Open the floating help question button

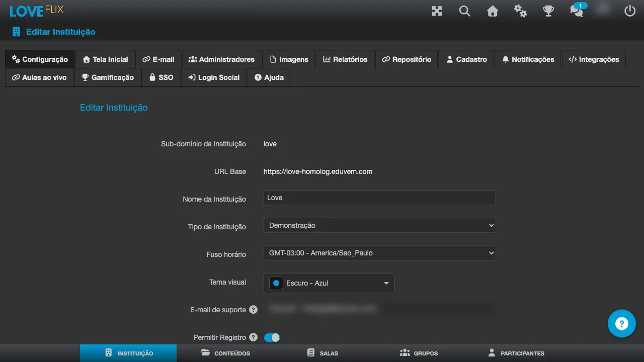pos(621,323)
